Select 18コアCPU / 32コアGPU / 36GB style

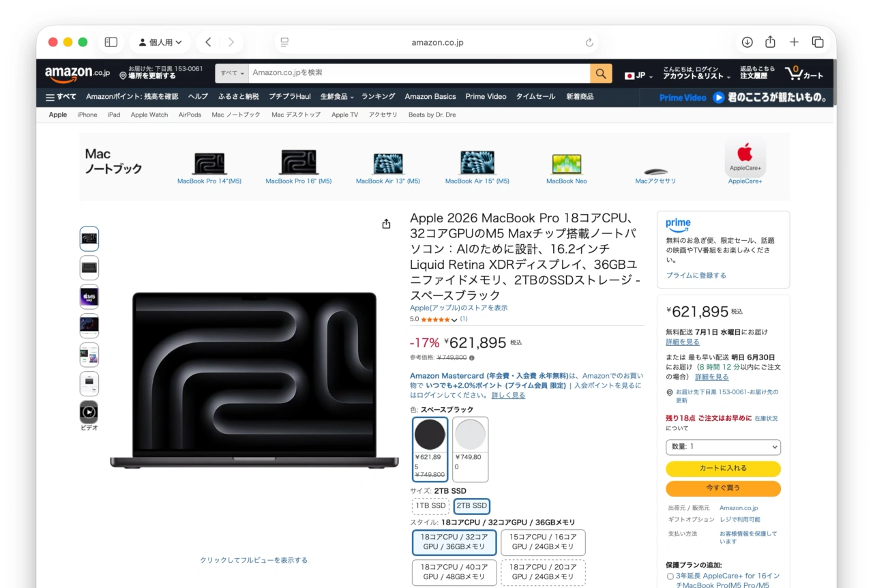tap(454, 542)
